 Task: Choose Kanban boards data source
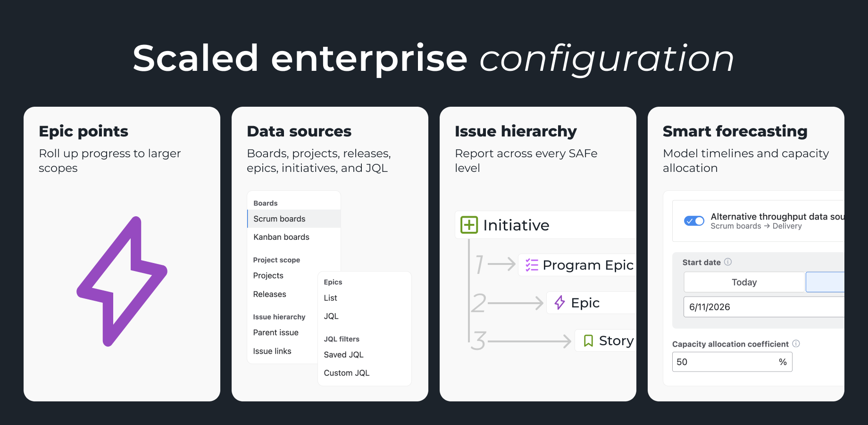tap(281, 237)
